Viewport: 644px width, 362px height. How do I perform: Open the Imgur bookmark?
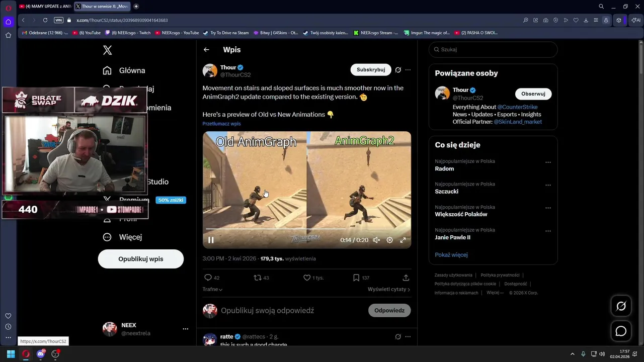pos(426,33)
